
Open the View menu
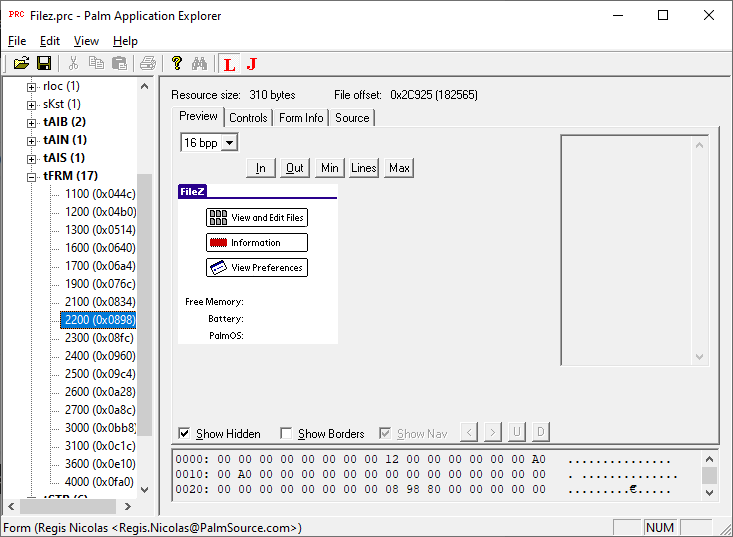(x=86, y=41)
